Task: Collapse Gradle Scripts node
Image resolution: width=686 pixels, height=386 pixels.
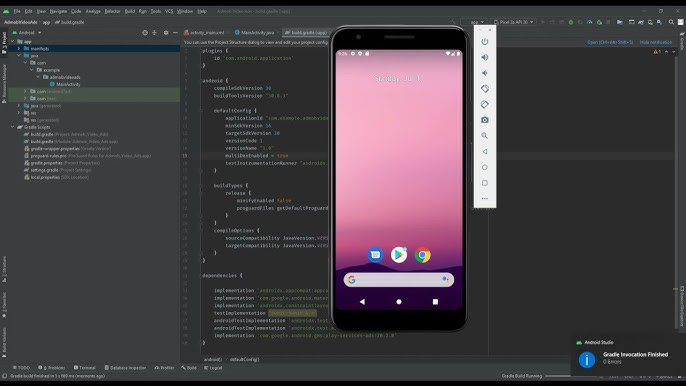Action: [x=12, y=127]
